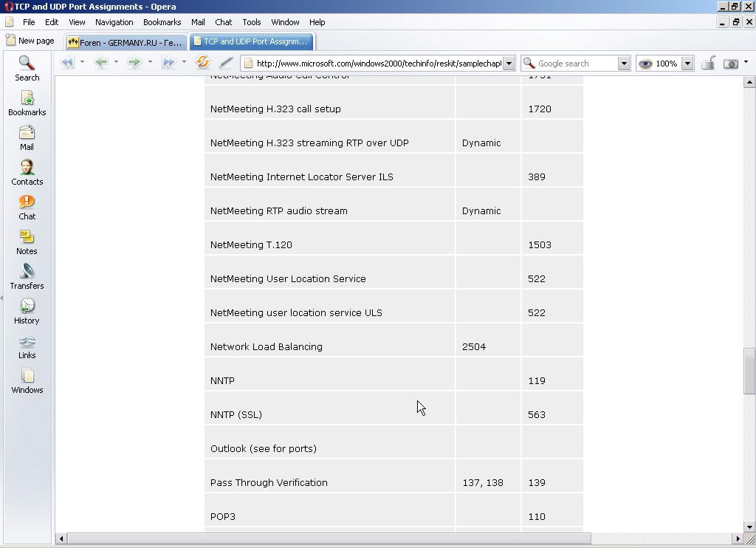756x548 pixels.
Task: Click port value '1503' for NetMeeting T.120
Action: click(540, 245)
